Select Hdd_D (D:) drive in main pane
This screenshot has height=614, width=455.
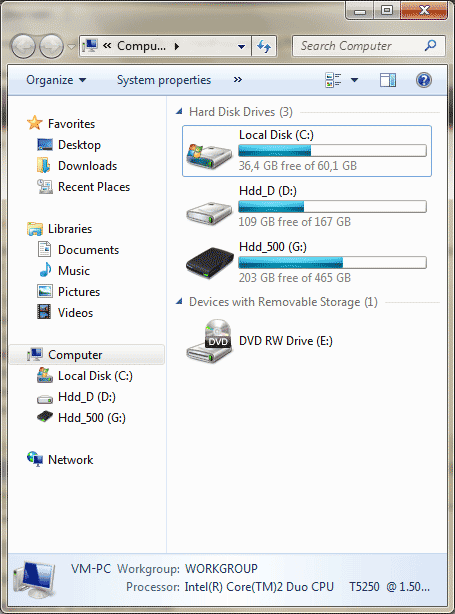[x=307, y=206]
